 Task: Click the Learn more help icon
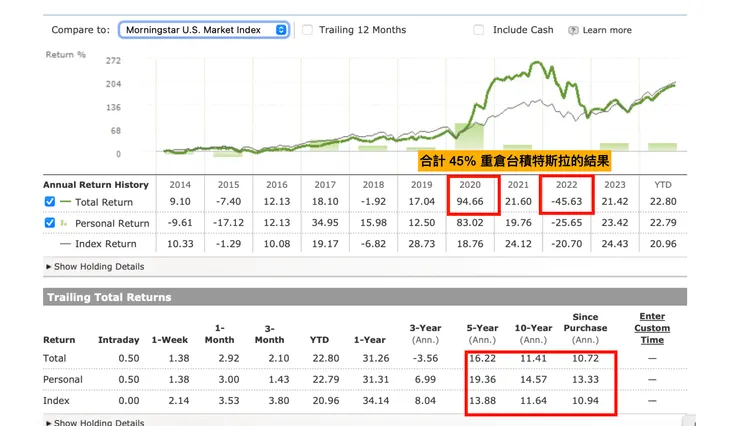click(573, 30)
